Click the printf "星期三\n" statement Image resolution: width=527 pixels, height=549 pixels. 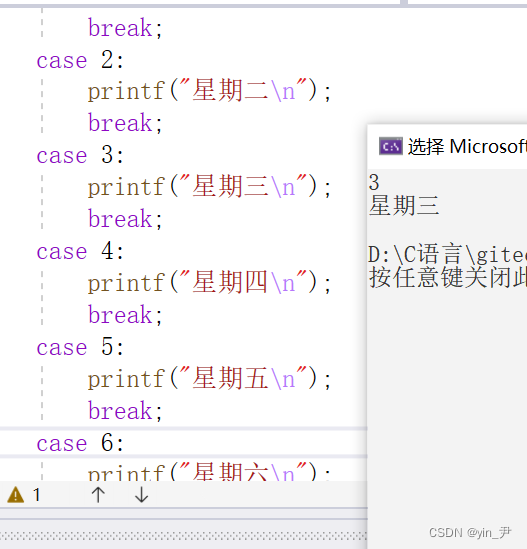[x=209, y=187]
